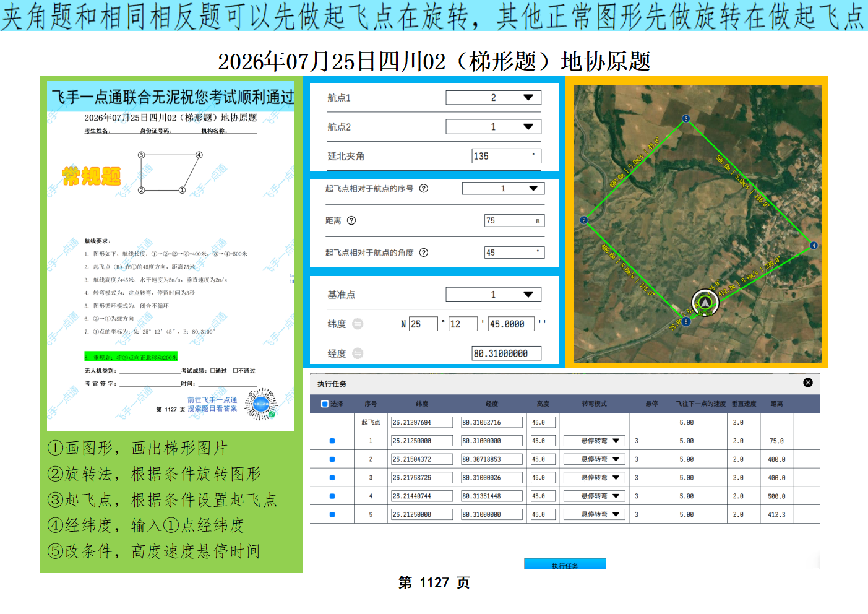
Task: Click the 经度 column header
Action: pyautogui.click(x=492, y=404)
